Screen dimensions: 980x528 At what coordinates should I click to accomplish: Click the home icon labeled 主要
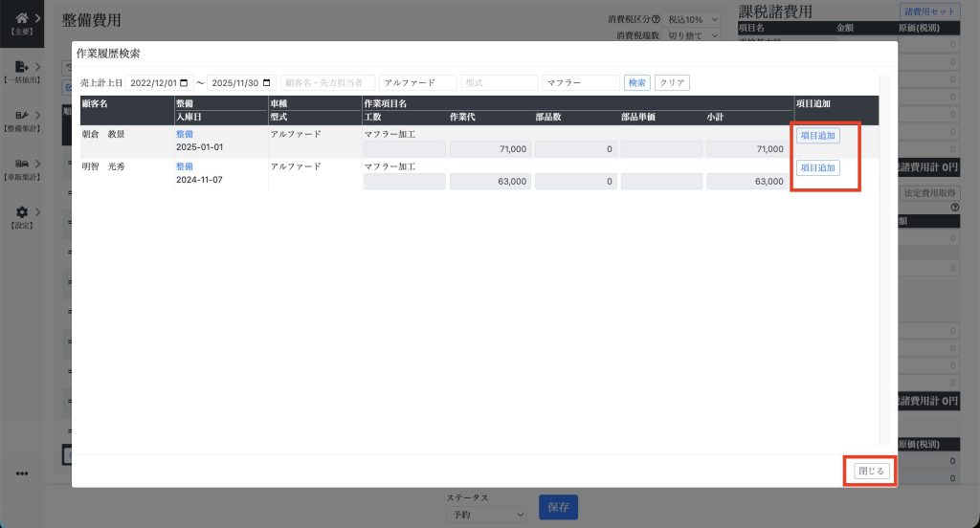coord(22,17)
